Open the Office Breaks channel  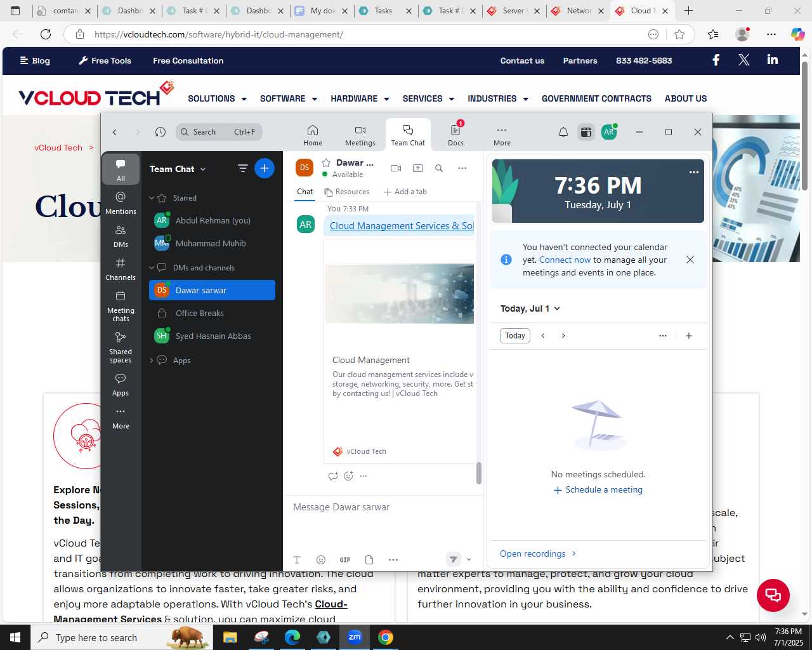[212, 313]
